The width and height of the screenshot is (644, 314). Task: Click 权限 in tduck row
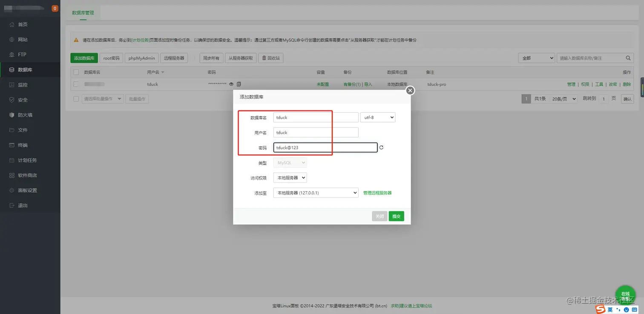[585, 84]
